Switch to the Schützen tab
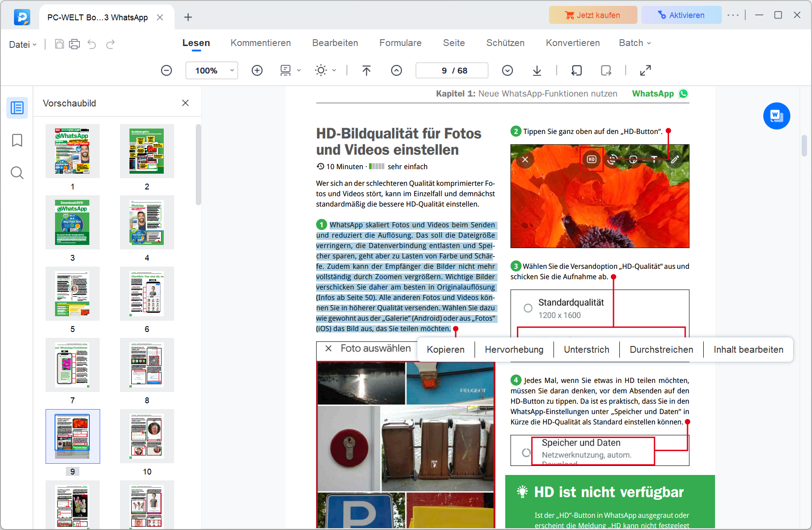This screenshot has height=530, width=812. (505, 43)
